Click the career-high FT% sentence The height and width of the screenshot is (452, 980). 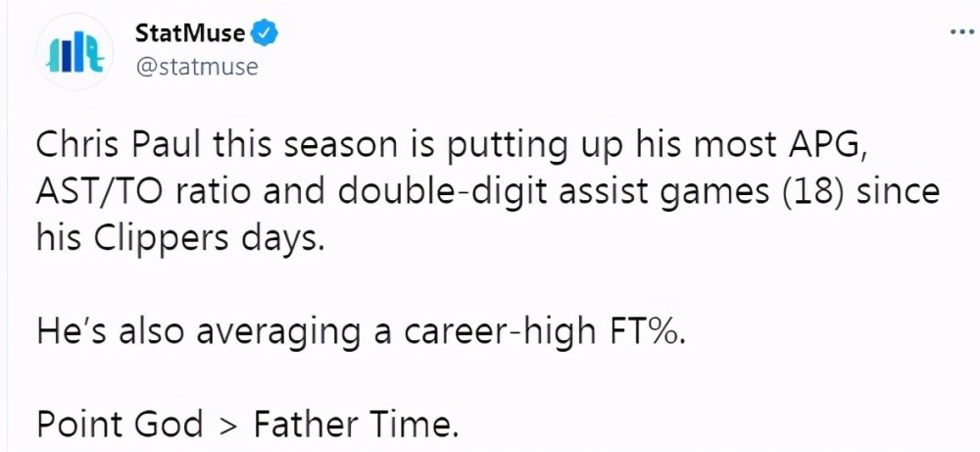[x=361, y=332]
